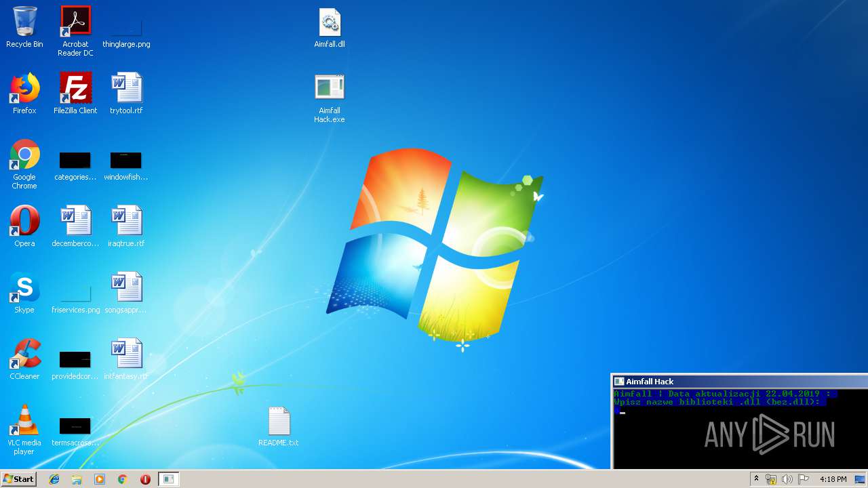Open network tray icon
The width and height of the screenshot is (868, 488).
coord(771,479)
